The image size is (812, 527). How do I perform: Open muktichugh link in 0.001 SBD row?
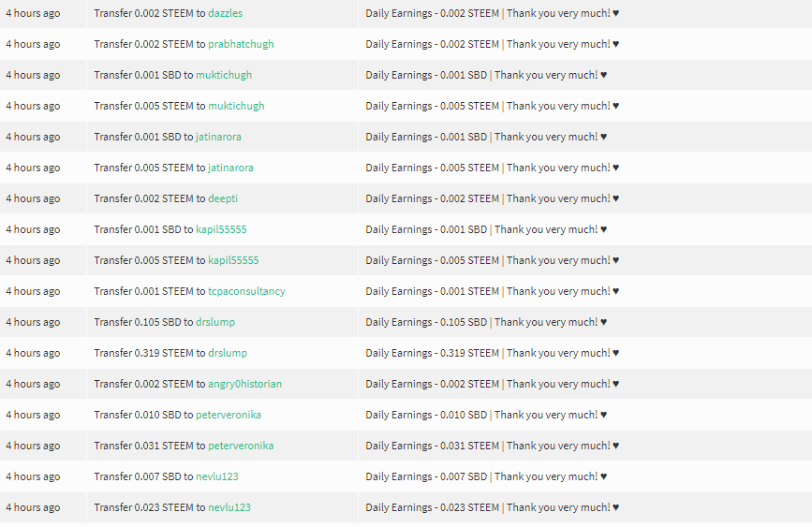[224, 75]
